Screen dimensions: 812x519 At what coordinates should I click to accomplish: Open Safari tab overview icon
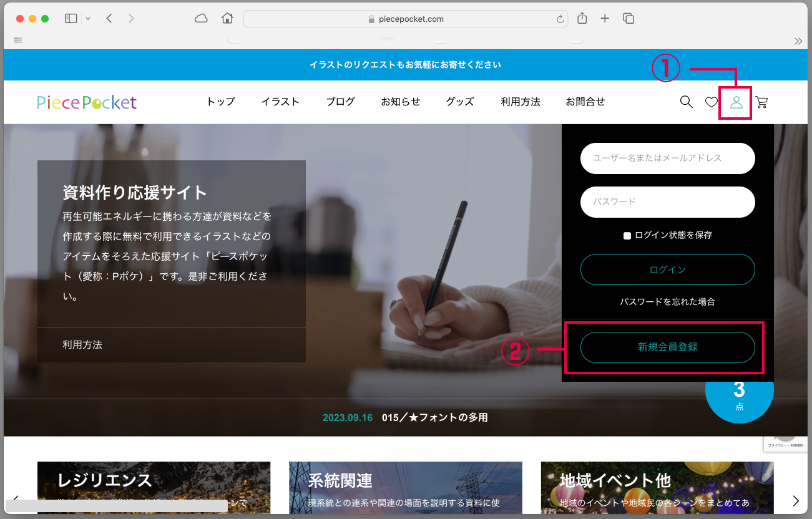[629, 19]
